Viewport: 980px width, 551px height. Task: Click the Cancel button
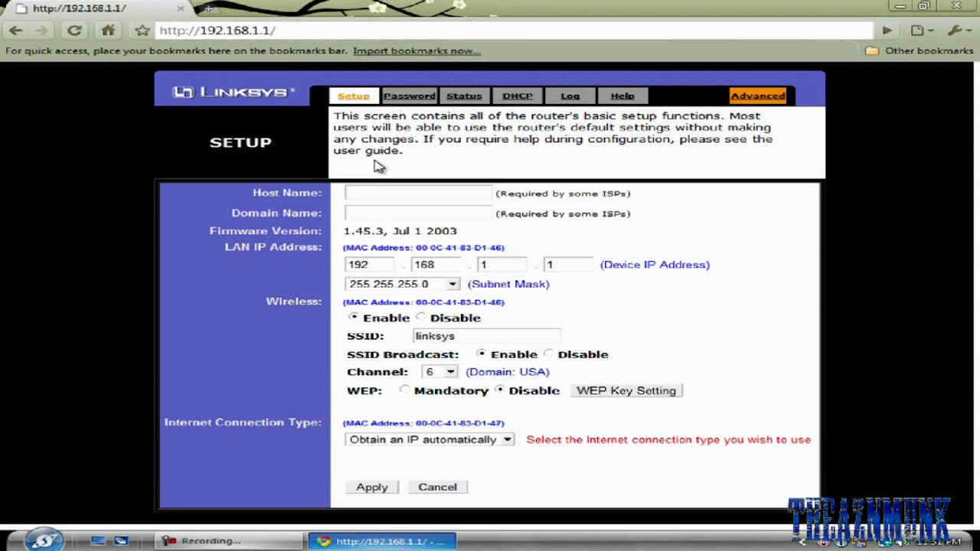pyautogui.click(x=437, y=487)
